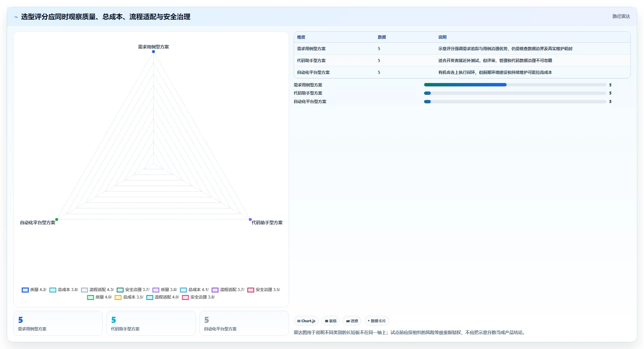Toggle legend item 总成本 3.8
The height and width of the screenshot is (349, 644).
tap(64, 290)
